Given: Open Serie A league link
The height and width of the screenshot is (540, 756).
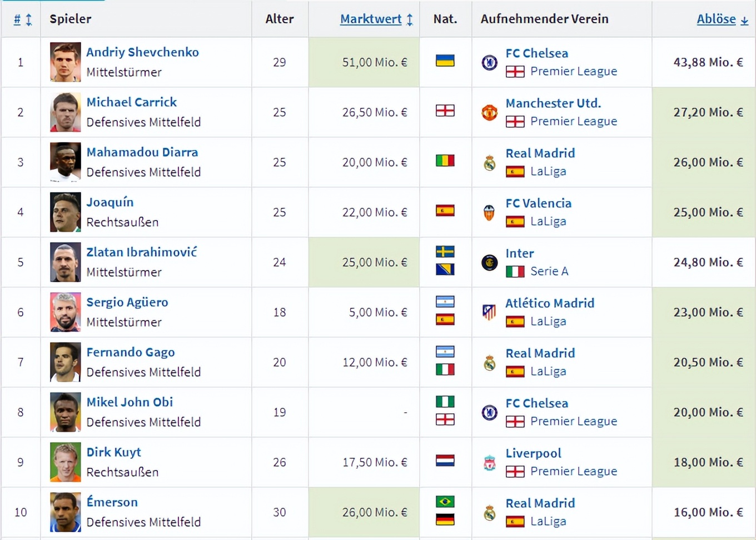Looking at the screenshot, I should (x=549, y=271).
